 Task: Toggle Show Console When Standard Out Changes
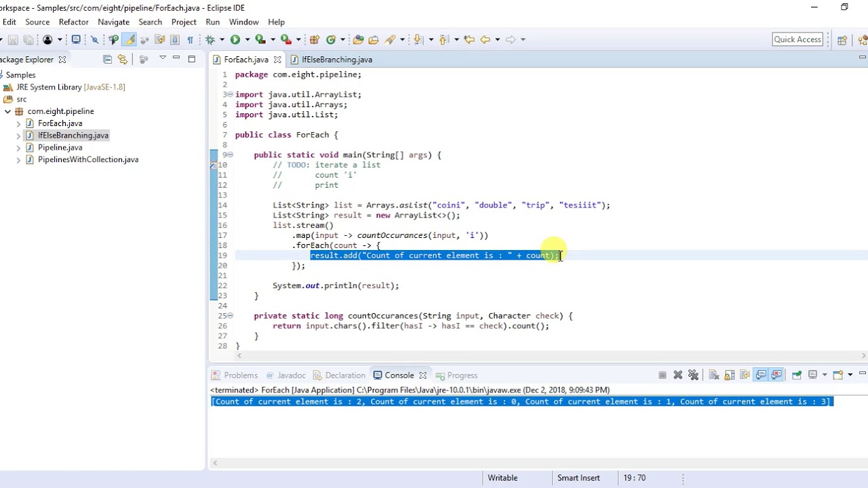(761, 375)
